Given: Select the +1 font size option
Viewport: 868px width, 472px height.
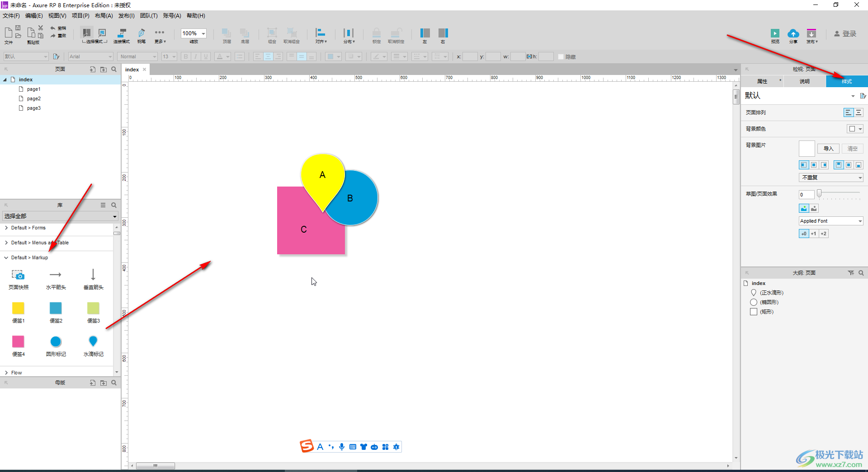Looking at the screenshot, I should click(x=813, y=234).
